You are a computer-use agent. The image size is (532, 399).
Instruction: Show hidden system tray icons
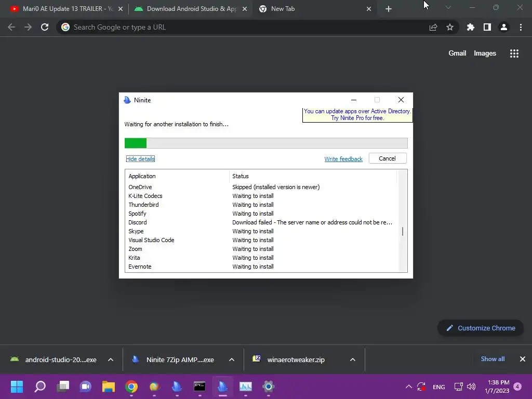(x=409, y=387)
